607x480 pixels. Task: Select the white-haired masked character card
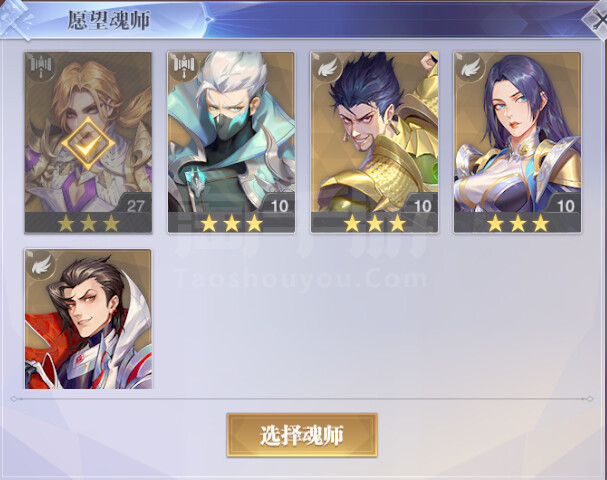[x=231, y=142]
